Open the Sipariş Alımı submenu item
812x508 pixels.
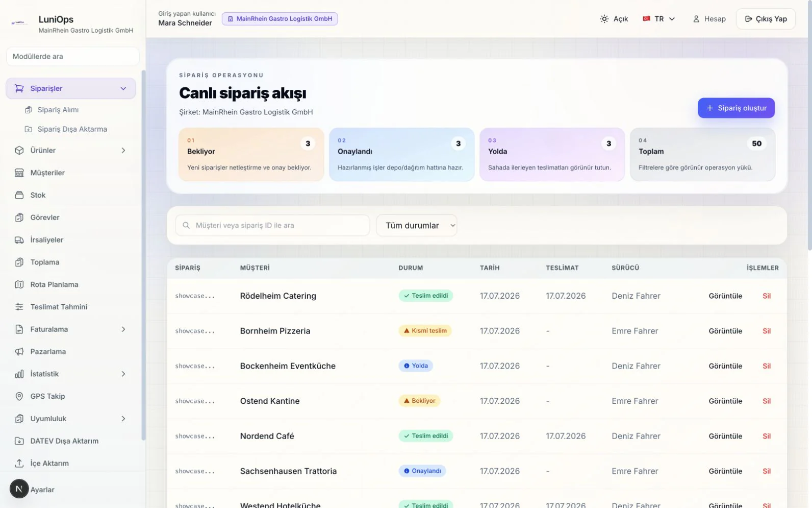[58, 110]
